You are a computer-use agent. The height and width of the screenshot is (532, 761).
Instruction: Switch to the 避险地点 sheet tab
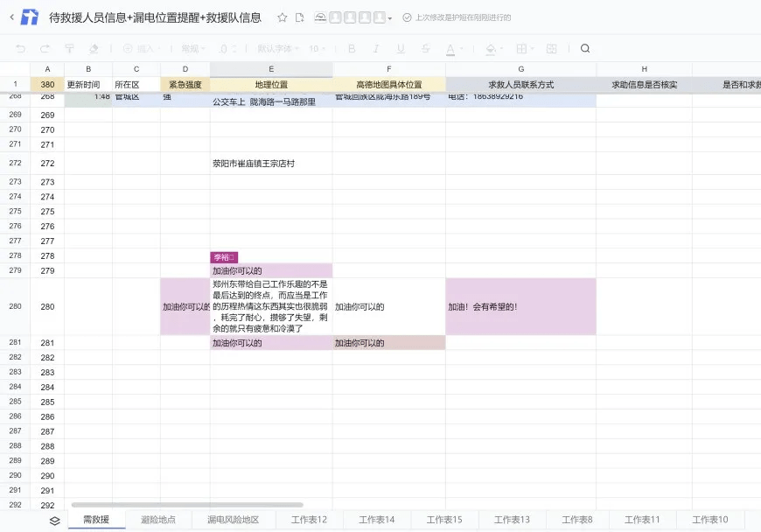158,520
